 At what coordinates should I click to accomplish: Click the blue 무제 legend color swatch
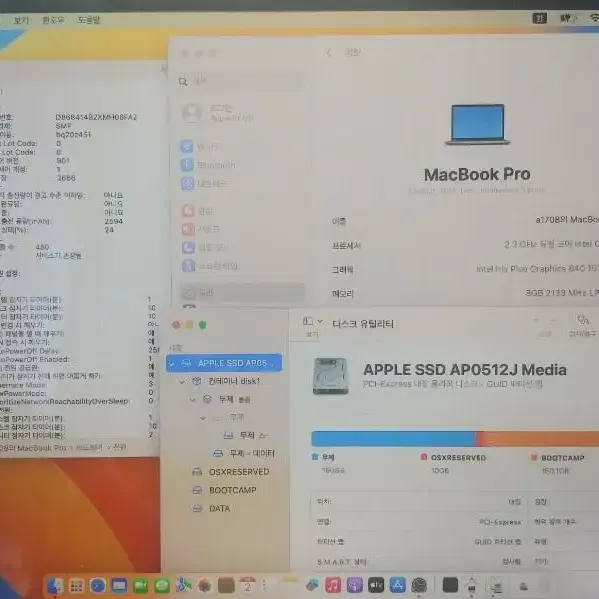pyautogui.click(x=315, y=457)
